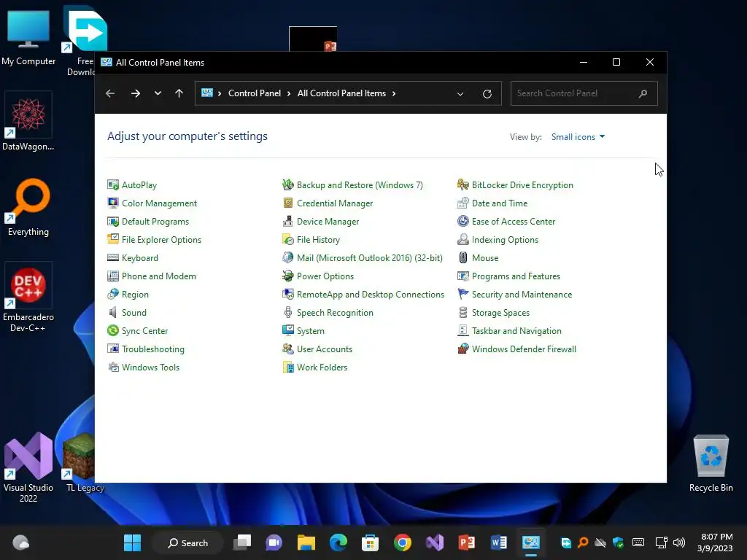Expand chevron after Control Panel breadcrumb
The image size is (747, 560).
tap(289, 93)
